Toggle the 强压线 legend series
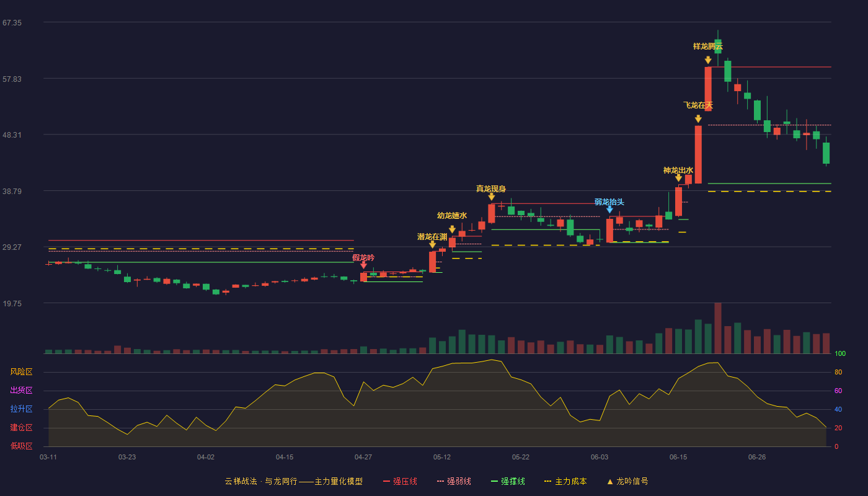The width and height of the screenshot is (868, 496). (400, 481)
